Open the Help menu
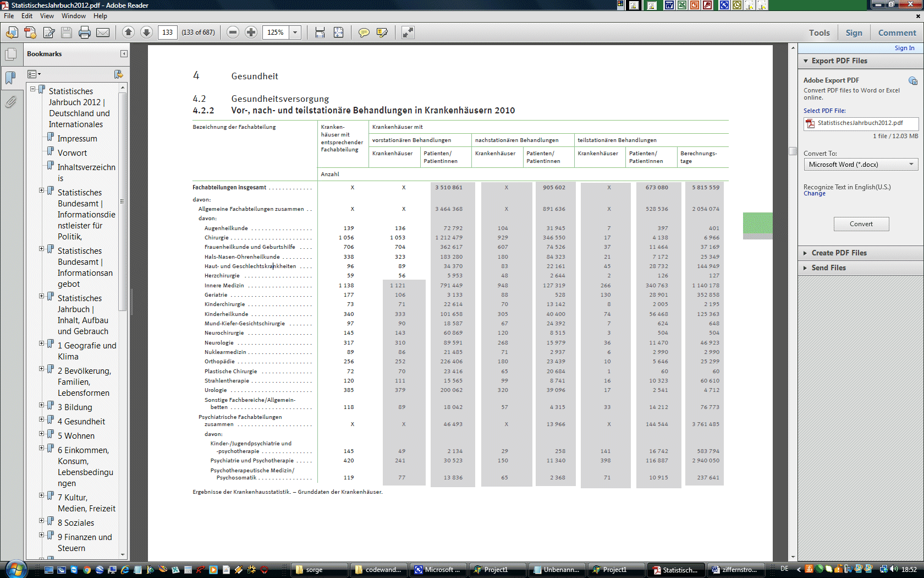 click(x=100, y=16)
